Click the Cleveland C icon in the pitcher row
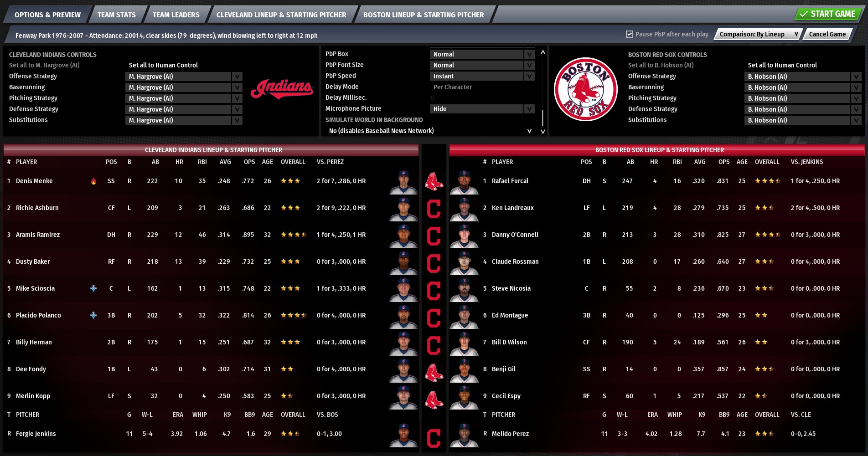 (x=434, y=438)
